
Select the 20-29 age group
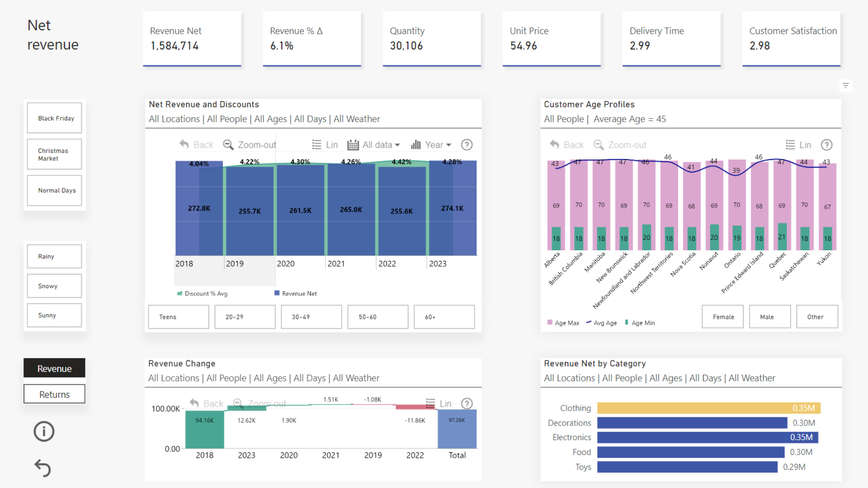pyautogui.click(x=245, y=317)
